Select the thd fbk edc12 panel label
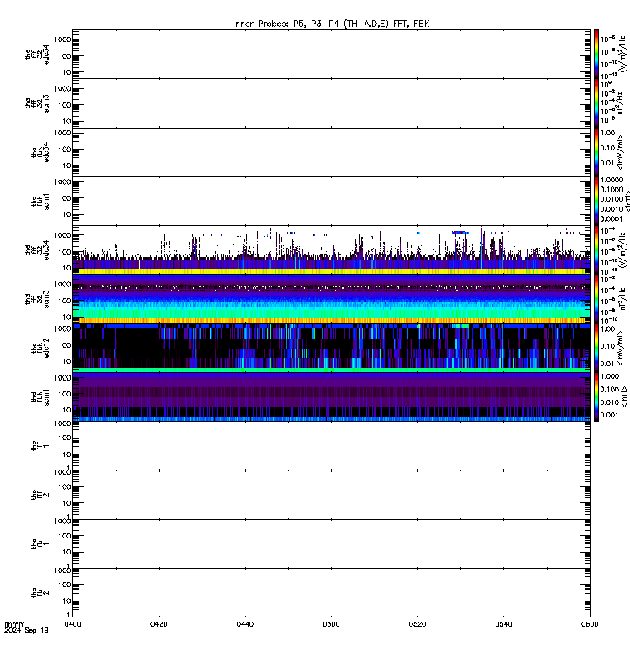The width and height of the screenshot is (630, 672). pyautogui.click(x=40, y=348)
